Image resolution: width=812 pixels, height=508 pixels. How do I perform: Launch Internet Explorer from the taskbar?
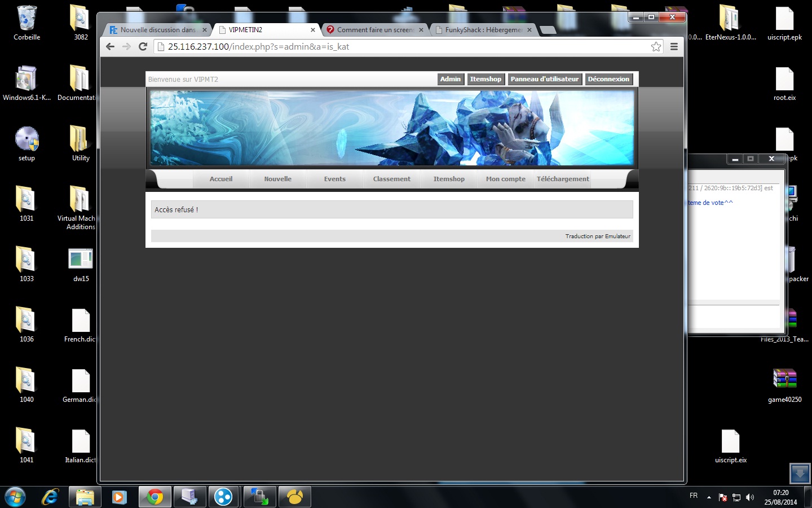pos(50,497)
